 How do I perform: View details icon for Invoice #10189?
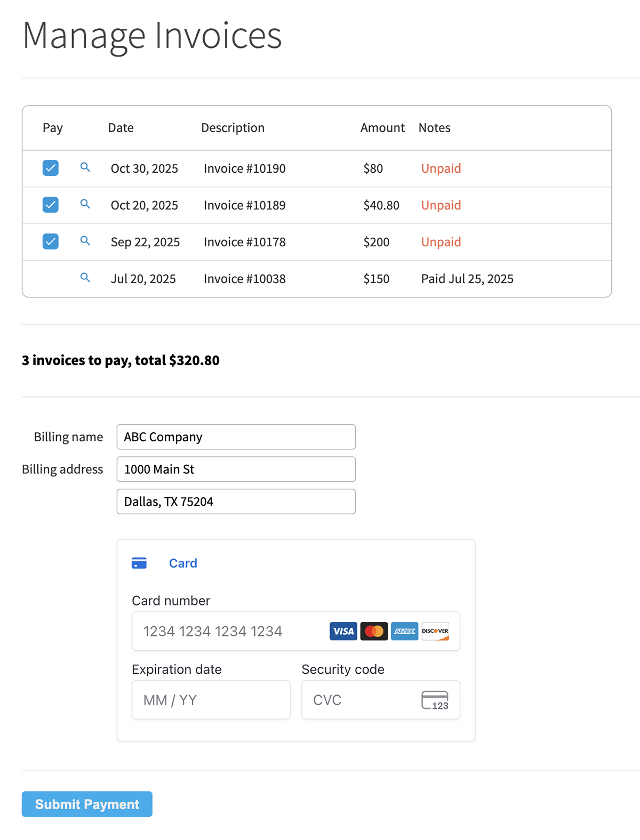click(x=85, y=204)
